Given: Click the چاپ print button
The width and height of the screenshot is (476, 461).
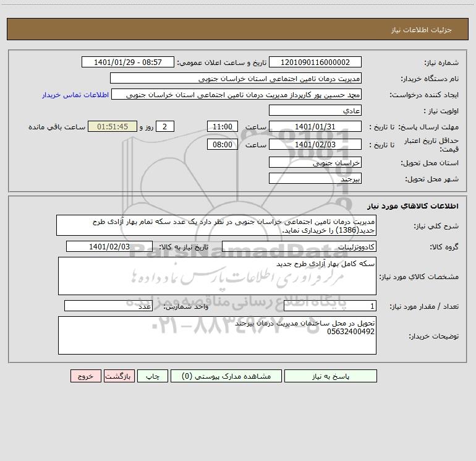Looking at the screenshot, I should pos(153,376).
